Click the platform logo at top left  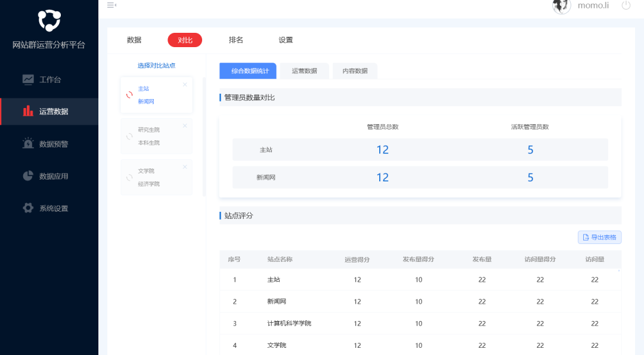pos(49,20)
